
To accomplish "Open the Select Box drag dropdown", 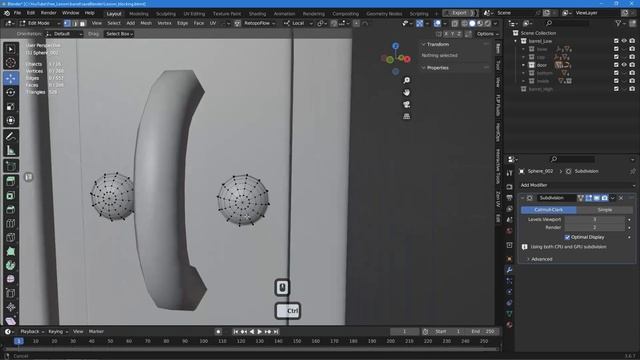I will [x=119, y=34].
